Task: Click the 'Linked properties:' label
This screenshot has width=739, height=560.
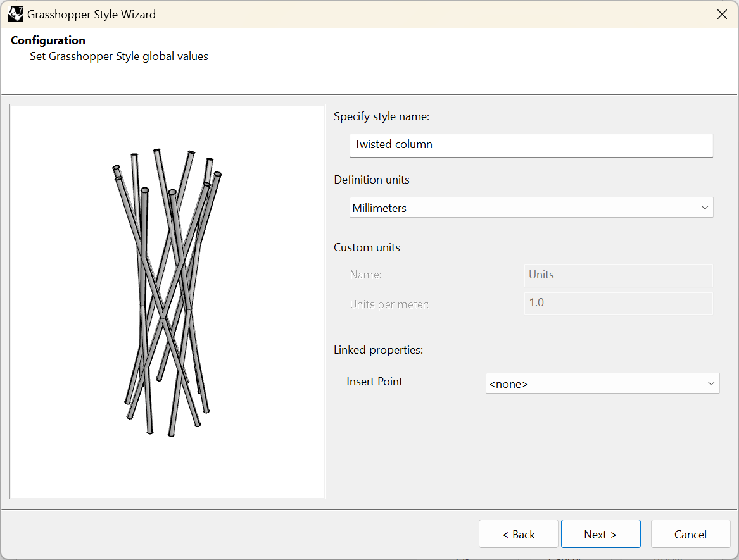Action: point(379,350)
